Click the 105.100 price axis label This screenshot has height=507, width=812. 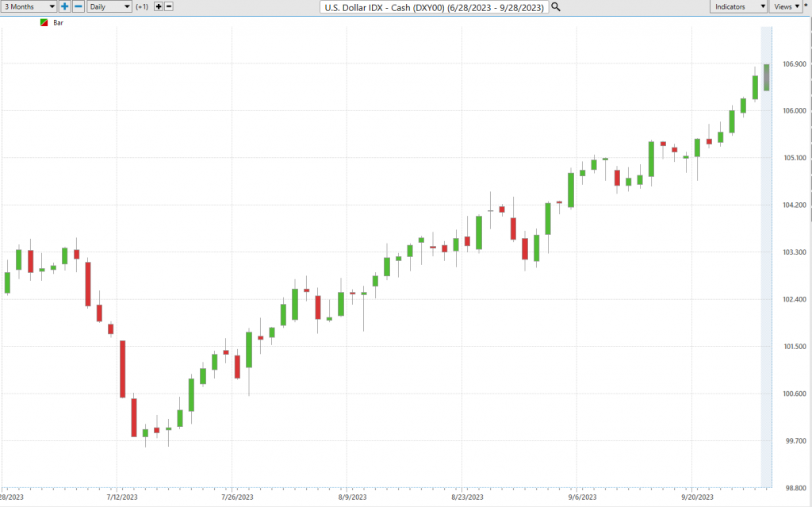coord(795,158)
